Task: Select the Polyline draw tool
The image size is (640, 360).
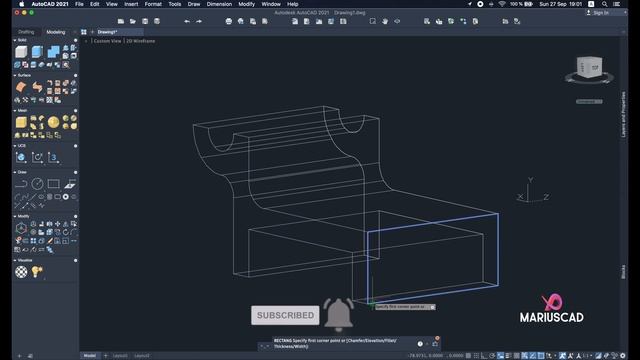Action: [21, 184]
